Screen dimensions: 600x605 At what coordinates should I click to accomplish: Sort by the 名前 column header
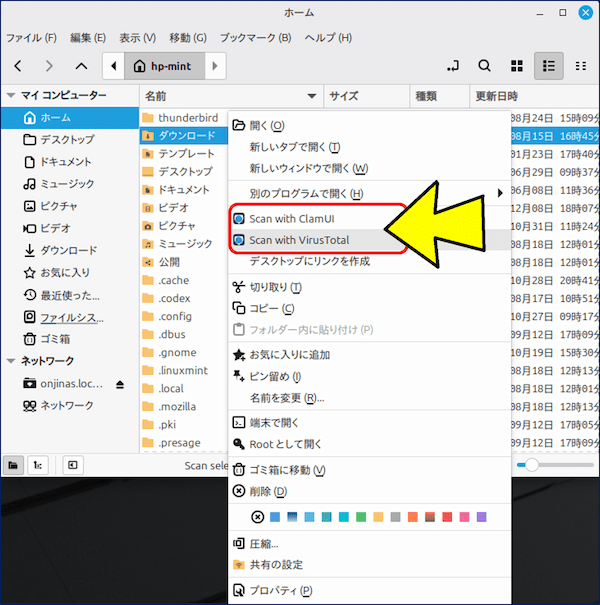tap(231, 96)
